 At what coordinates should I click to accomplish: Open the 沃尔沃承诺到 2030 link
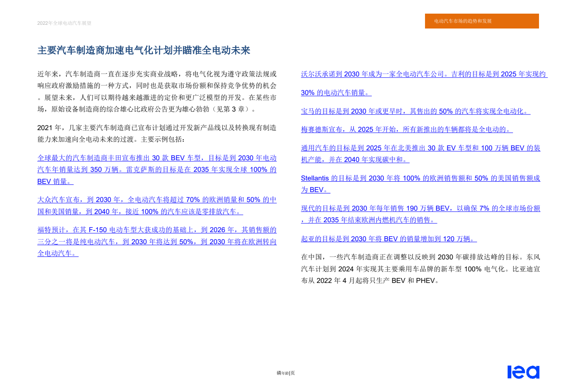(424, 74)
